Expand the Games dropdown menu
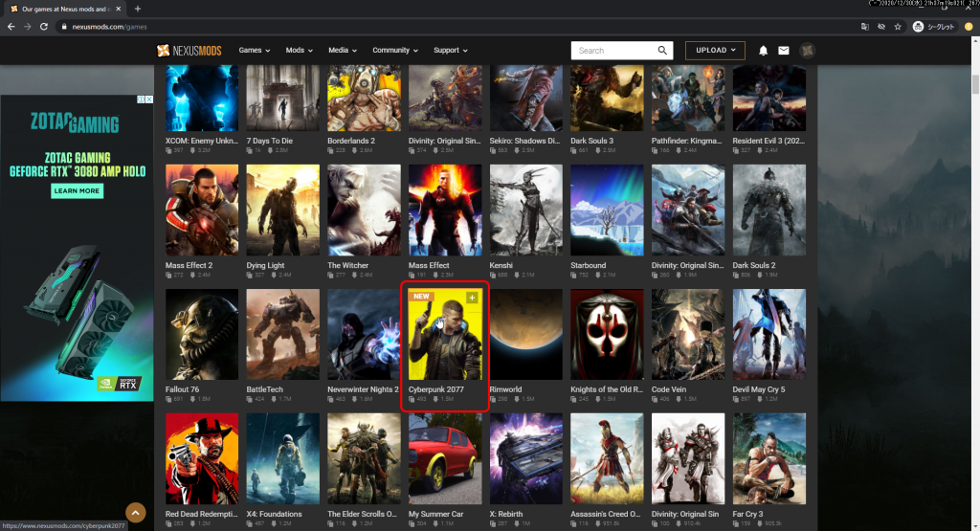Viewport: 980px width, 531px height. tap(254, 50)
